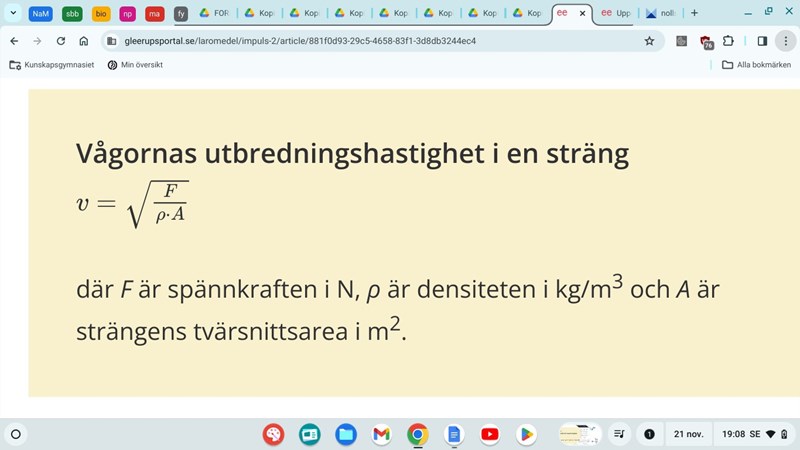The width and height of the screenshot is (800, 450).
Task: Expand the tab search dropdown arrow
Action: pyautogui.click(x=14, y=13)
